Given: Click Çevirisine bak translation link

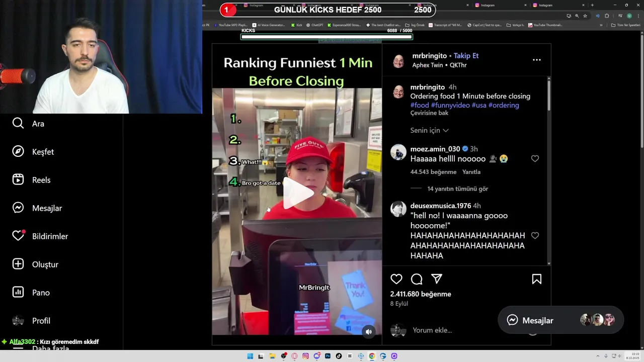Looking at the screenshot, I should tap(429, 113).
